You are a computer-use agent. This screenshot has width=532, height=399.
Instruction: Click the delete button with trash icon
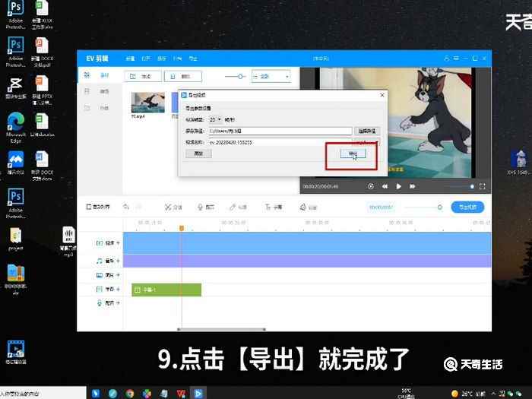coord(183,76)
